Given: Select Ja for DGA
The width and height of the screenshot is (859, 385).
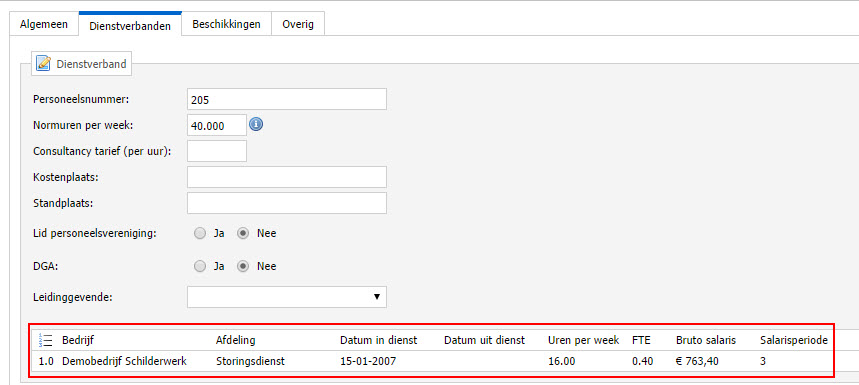Looking at the screenshot, I should pos(201,267).
